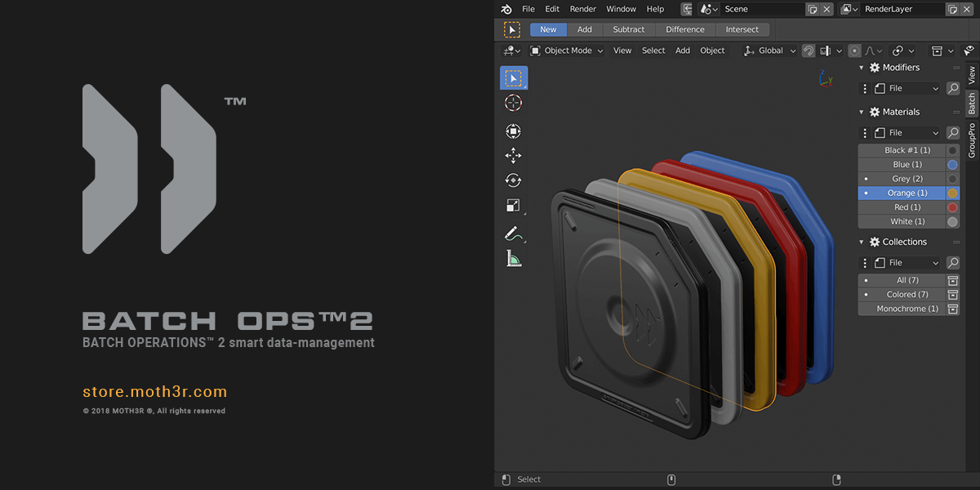Choose the Scale tool
This screenshot has height=490, width=980.
(514, 205)
